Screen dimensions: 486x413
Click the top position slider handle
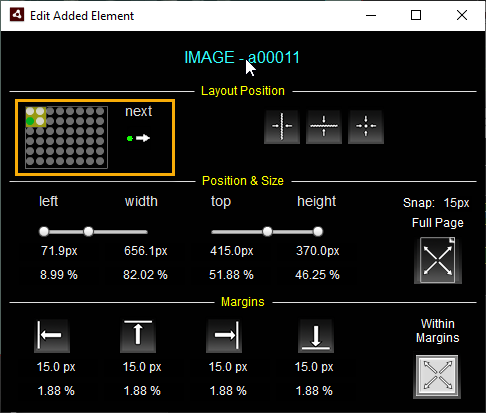267,231
